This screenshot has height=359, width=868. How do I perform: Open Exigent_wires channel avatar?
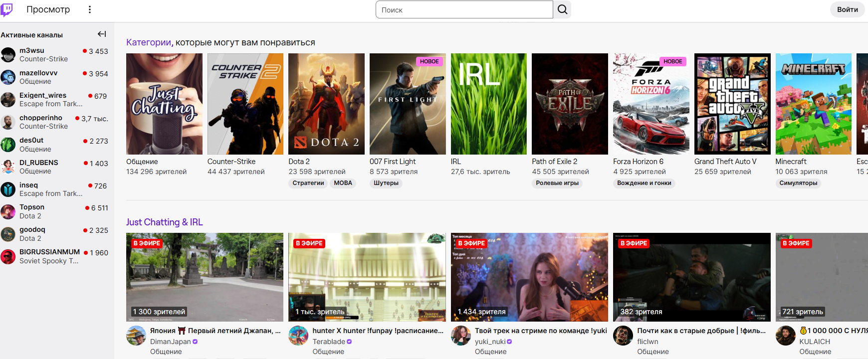point(8,99)
